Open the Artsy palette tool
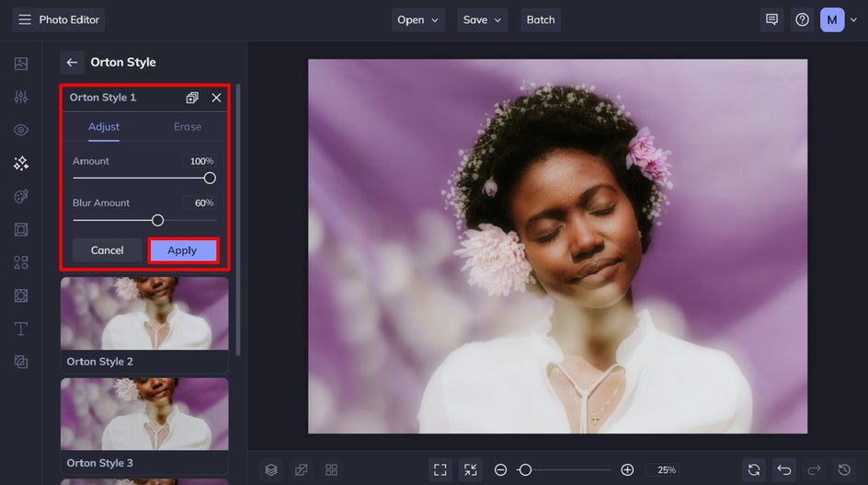The height and width of the screenshot is (485, 868). pos(21,196)
